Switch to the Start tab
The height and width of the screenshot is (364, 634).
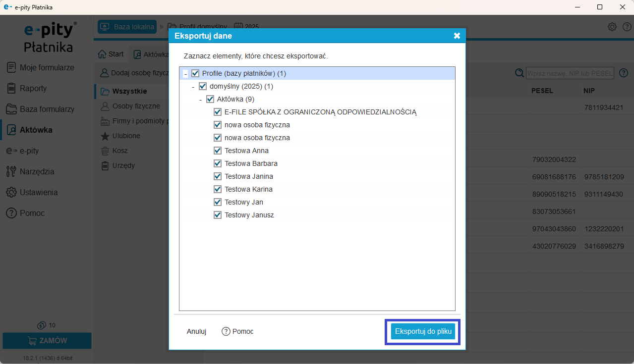coord(111,54)
